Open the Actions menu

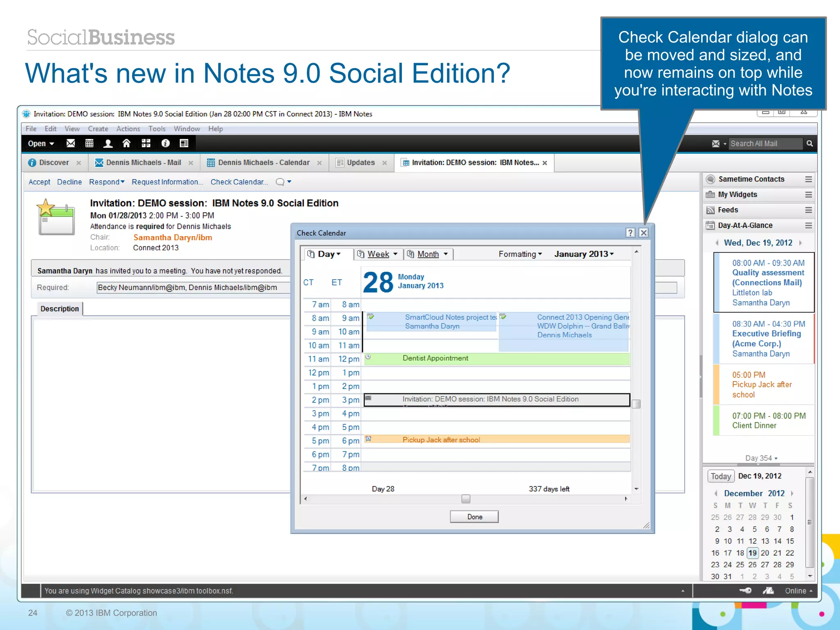coord(128,129)
